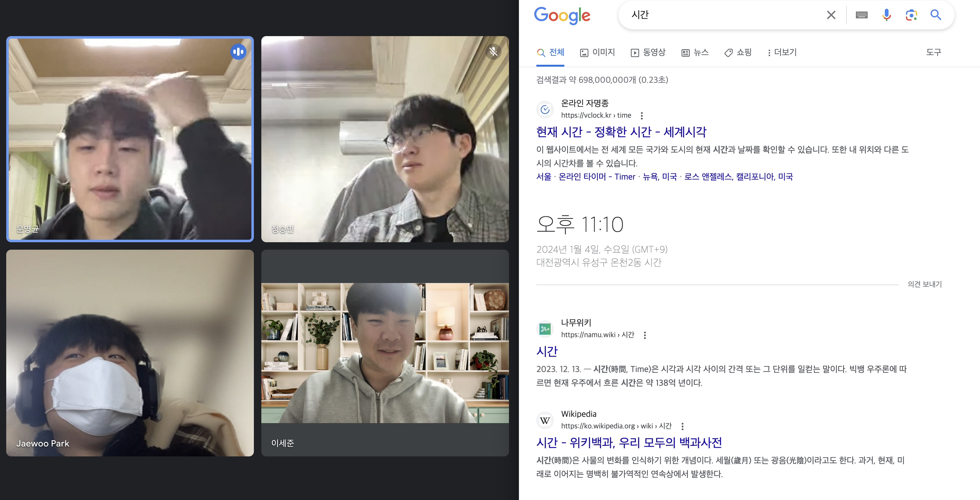This screenshot has height=500, width=980.
Task: Click the Wikipedia W favicon
Action: tap(545, 420)
